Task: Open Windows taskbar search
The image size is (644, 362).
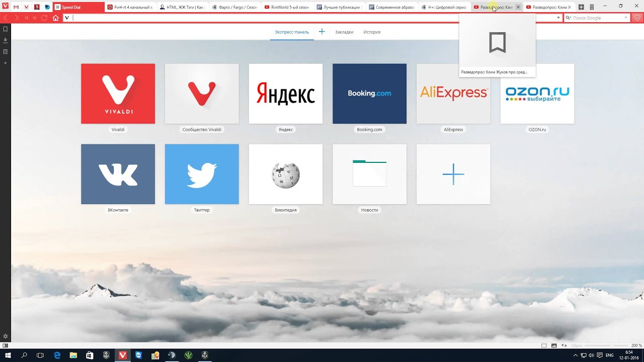Action: pos(24,355)
